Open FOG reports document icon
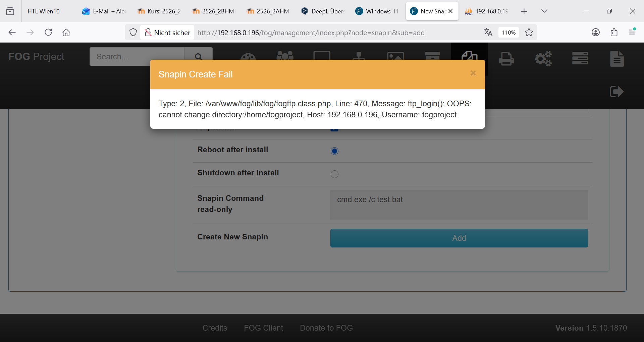This screenshot has width=644, height=342. tap(617, 59)
